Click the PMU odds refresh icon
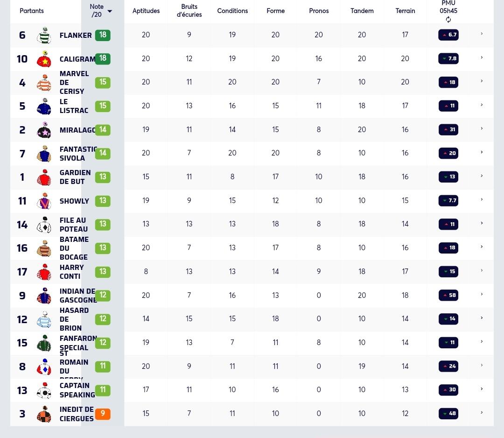Screen dimensions: 504x438 [x=448, y=20]
